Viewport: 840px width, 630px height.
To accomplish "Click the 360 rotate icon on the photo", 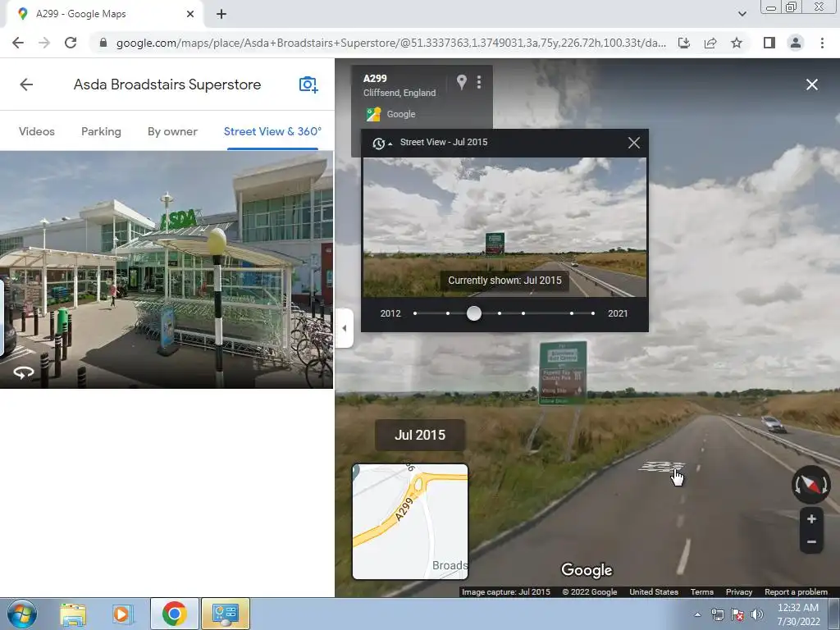I will (24, 372).
